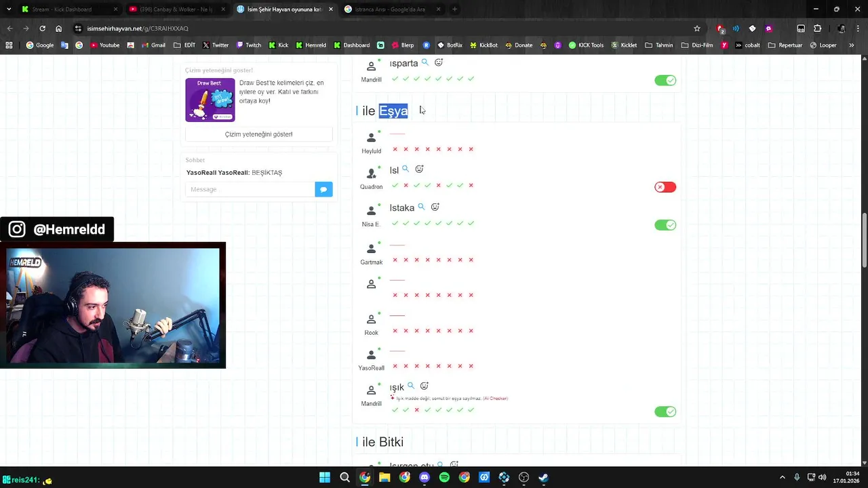This screenshot has width=868, height=488.
Task: Click the Draw Best ad thumbnail
Action: coord(210,100)
